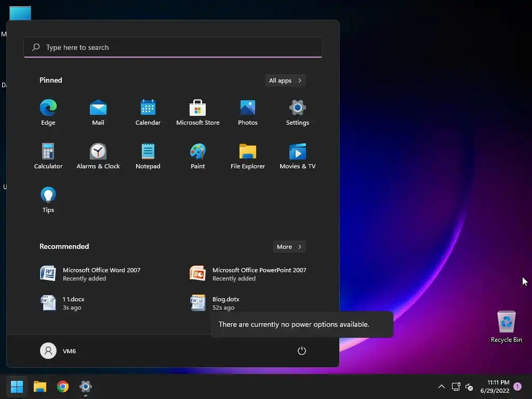Screen dimensions: 532x399
Task: Launch Google Chrome from the taskbar
Action: tap(63, 387)
